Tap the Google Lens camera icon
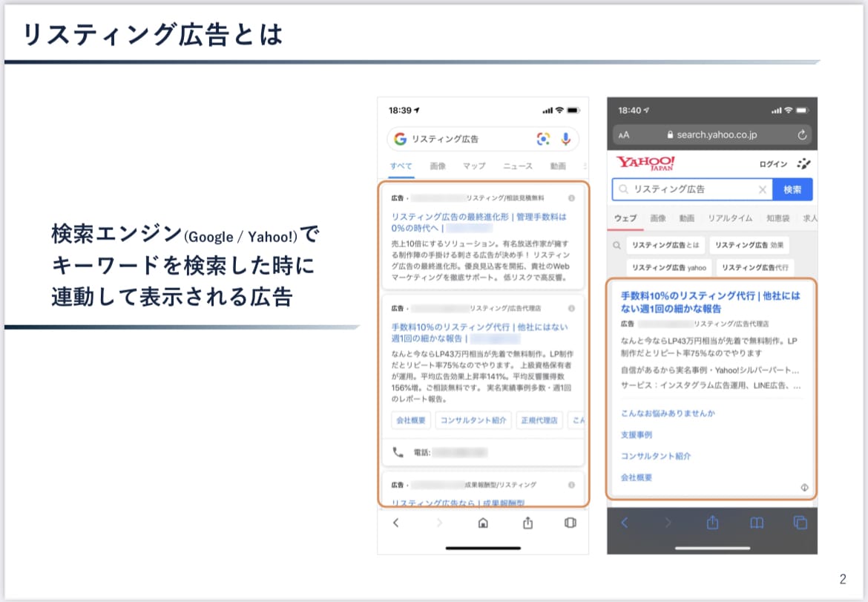Viewport: 868px width, 602px height. pyautogui.click(x=543, y=139)
